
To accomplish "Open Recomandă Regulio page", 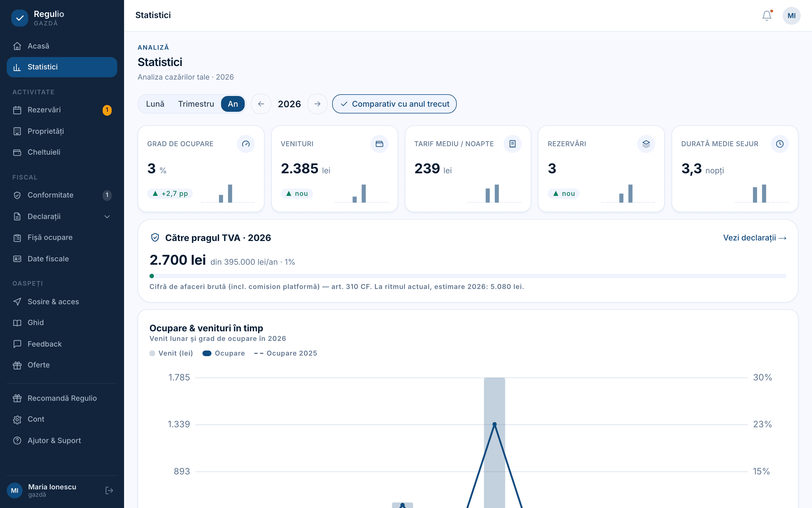I will (x=62, y=398).
